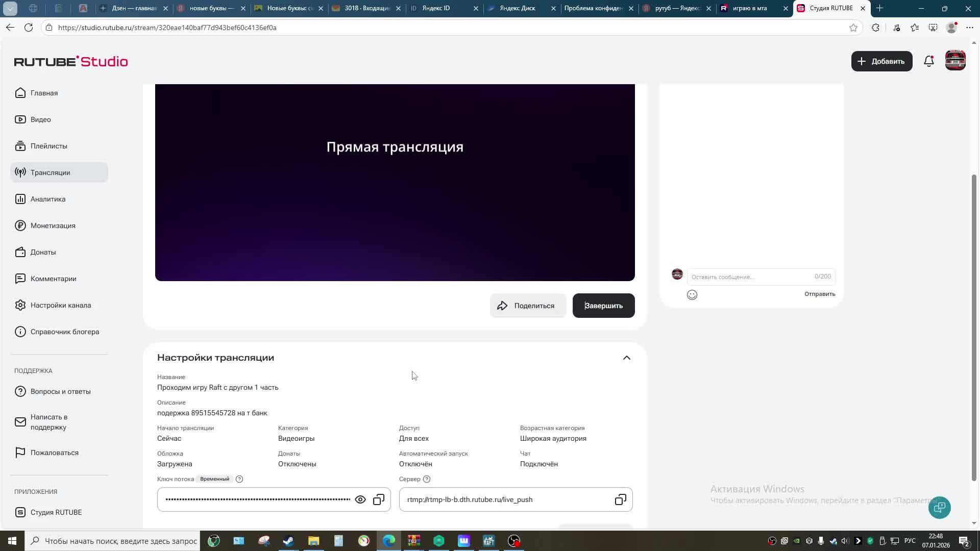
Task: Open the notifications bell
Action: click(x=928, y=61)
